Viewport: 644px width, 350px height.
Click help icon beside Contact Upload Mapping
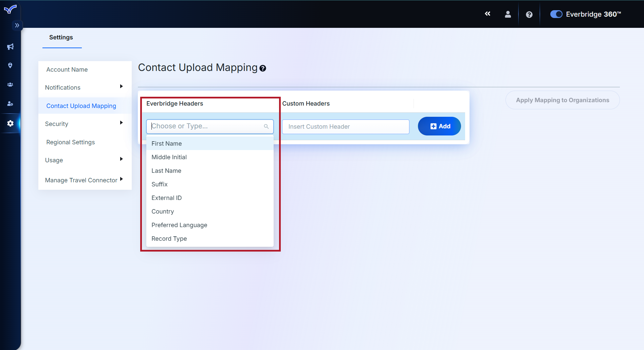(x=263, y=69)
